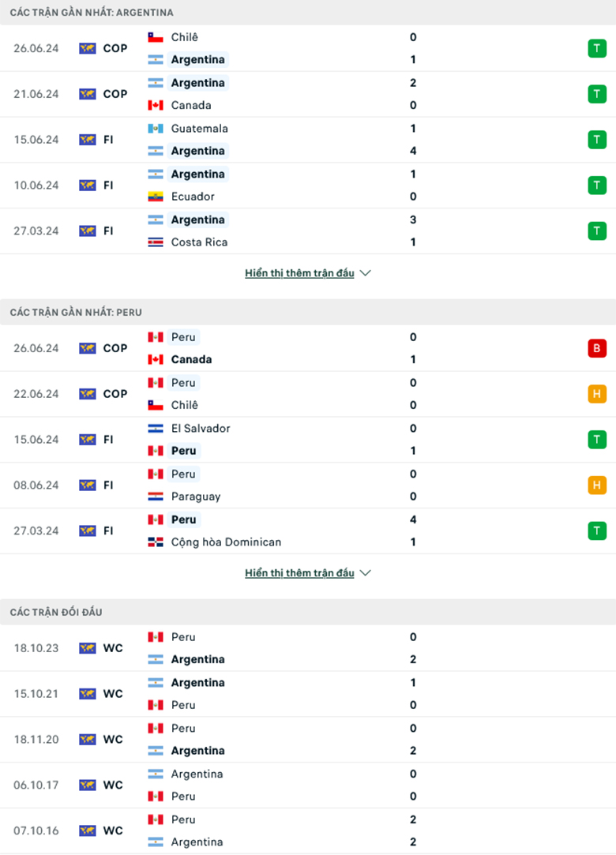Click the green T badge for Chile vs Argentina
Image resolution: width=616 pixels, height=855 pixels.
(597, 48)
